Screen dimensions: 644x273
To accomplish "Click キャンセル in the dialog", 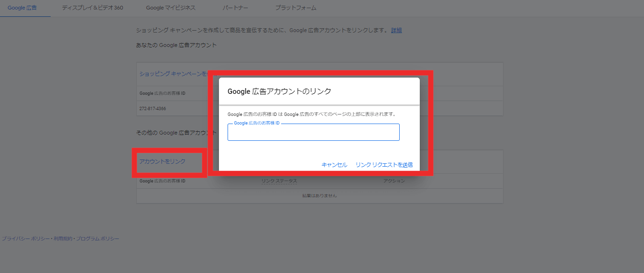I will [334, 165].
